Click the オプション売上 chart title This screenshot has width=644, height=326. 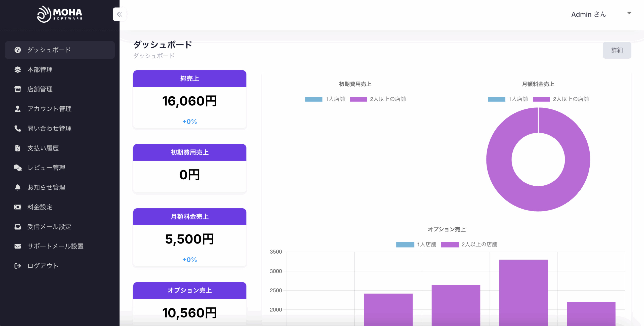[447, 229]
